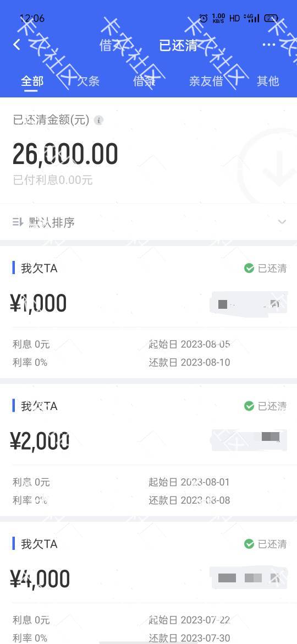
Task: Switch to the 已还清 header tab
Action: click(x=178, y=45)
